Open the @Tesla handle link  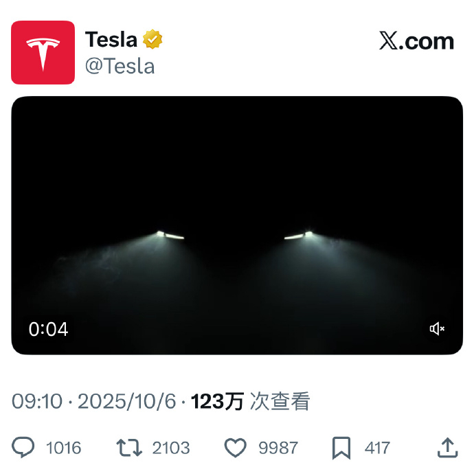[x=120, y=67]
